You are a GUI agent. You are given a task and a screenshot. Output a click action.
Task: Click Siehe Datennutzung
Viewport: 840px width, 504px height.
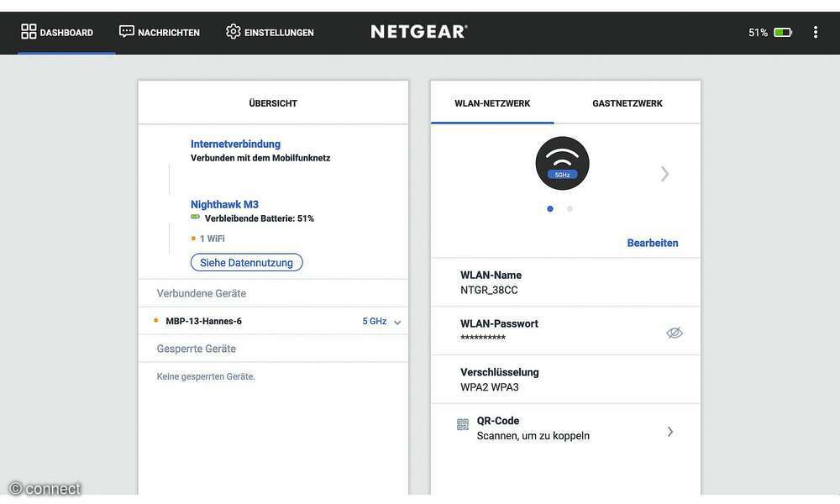coord(247,260)
